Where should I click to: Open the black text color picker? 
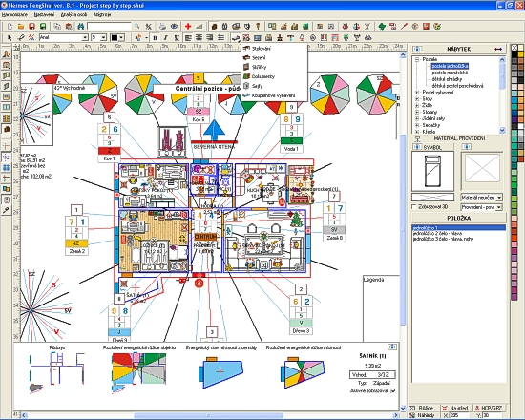click(x=117, y=37)
